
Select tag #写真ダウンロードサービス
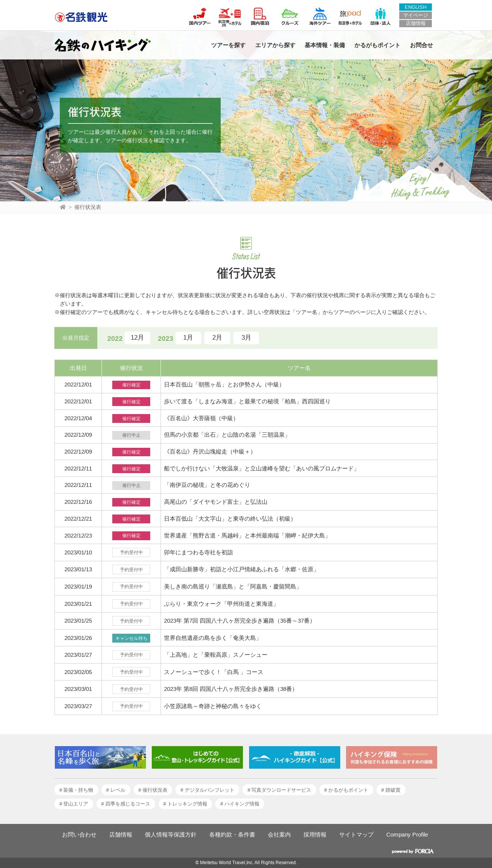pyautogui.click(x=279, y=790)
